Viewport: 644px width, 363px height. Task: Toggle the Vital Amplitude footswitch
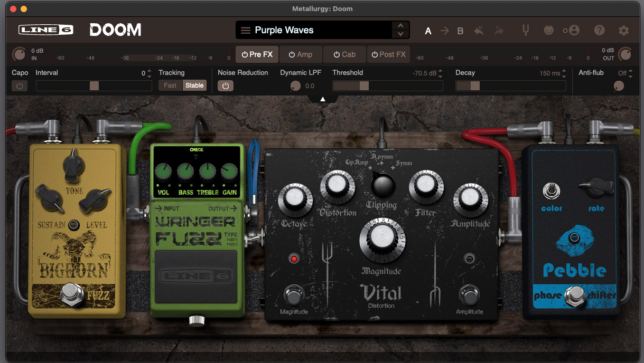point(469,295)
